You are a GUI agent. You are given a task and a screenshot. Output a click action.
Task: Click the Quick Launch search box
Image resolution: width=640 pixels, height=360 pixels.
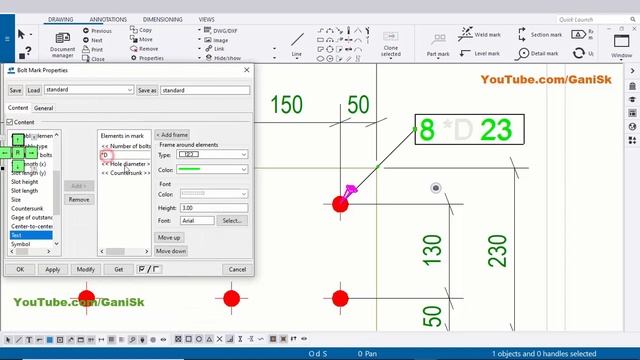pos(597,19)
